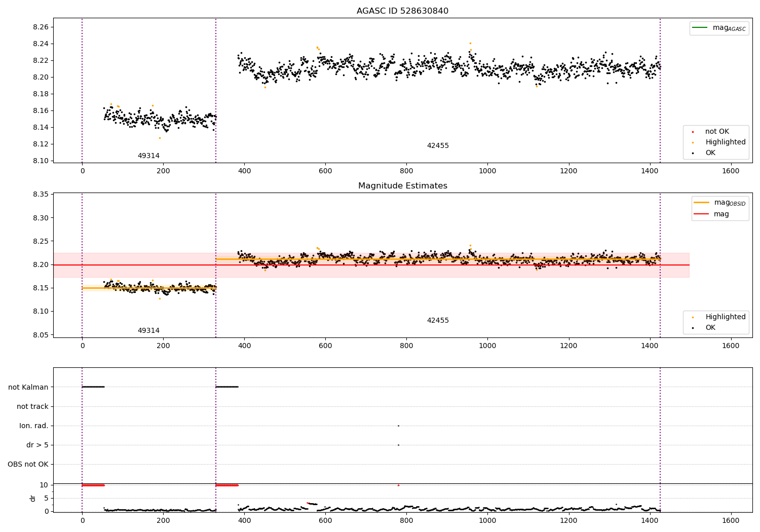Click the 'not Kalman' axis label
760x532 pixels.
point(28,388)
